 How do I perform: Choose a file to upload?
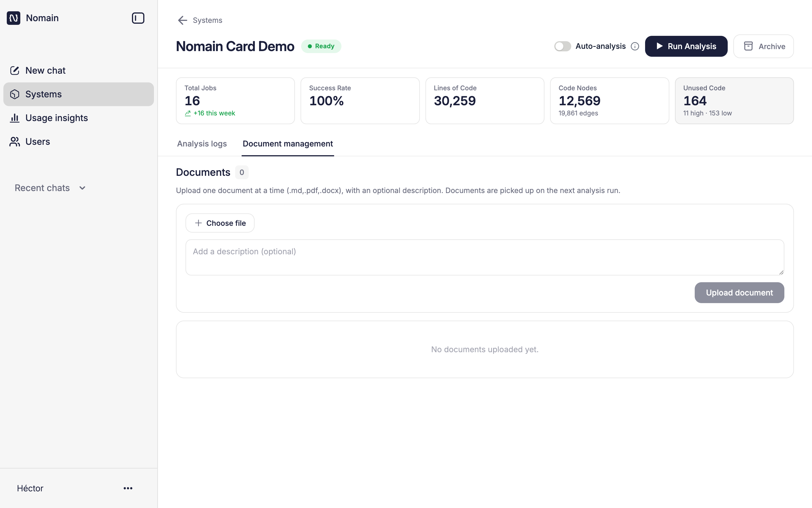(220, 223)
